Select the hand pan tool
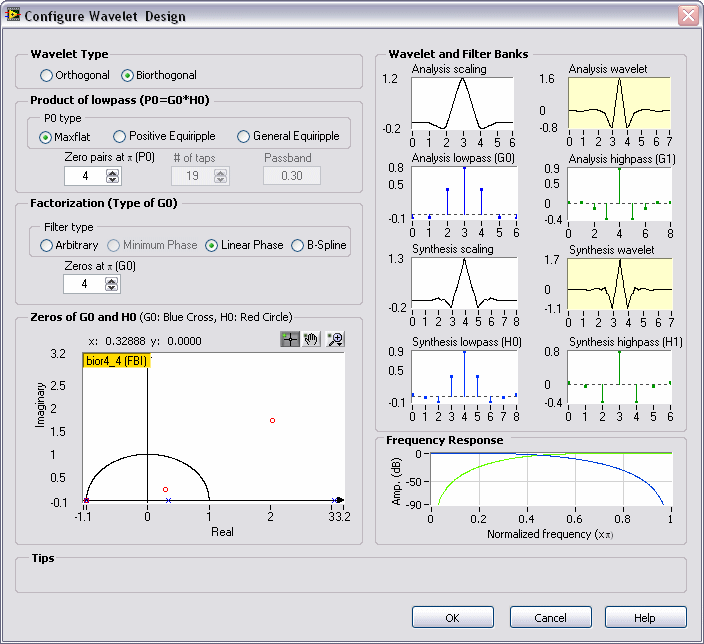The height and width of the screenshot is (644, 704). [x=312, y=339]
